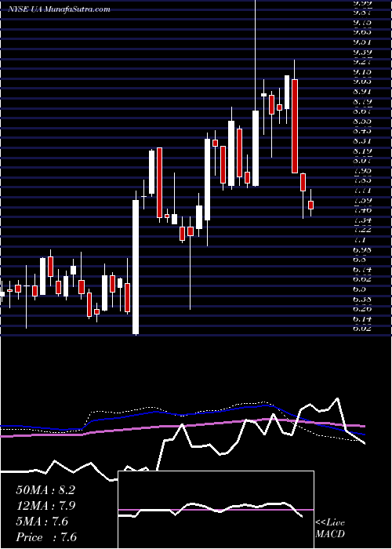392x549 pixels.
Task: Select the 6.02 price axis label
Action: coord(362,329)
